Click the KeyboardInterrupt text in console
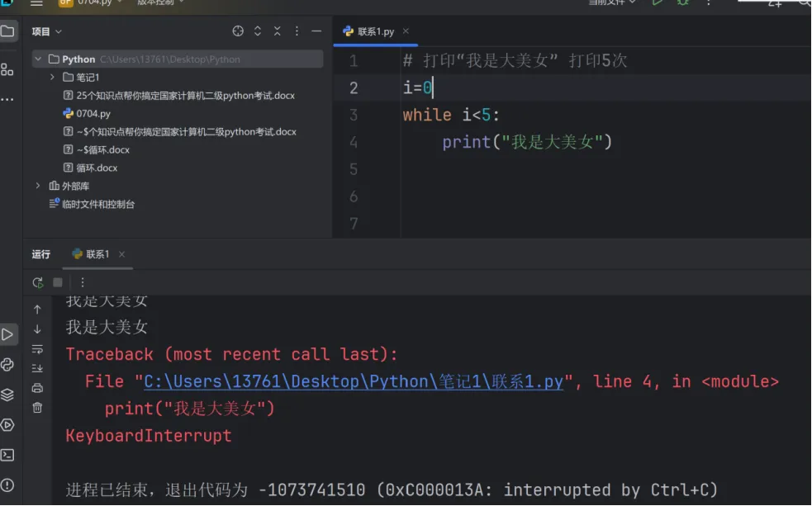 click(x=149, y=436)
